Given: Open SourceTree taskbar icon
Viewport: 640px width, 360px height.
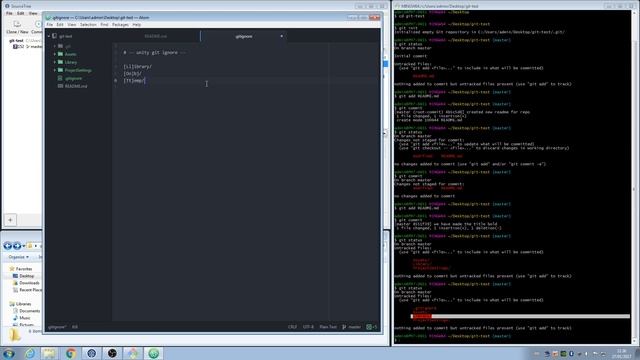Looking at the screenshot, I should (x=91, y=353).
